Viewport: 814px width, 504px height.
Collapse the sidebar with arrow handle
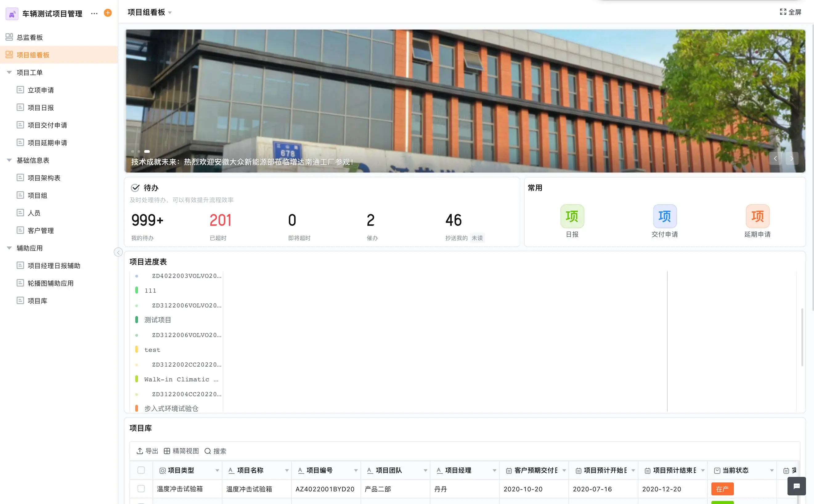click(118, 252)
